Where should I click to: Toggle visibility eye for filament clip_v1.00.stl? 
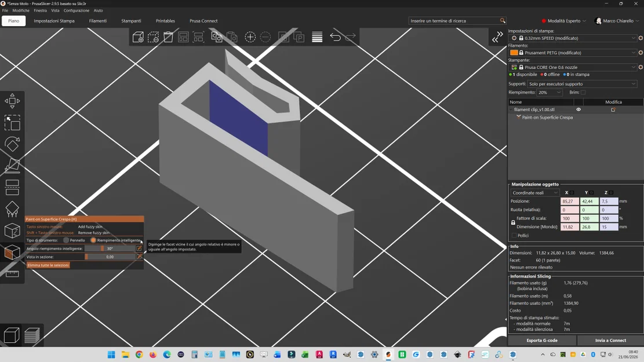coord(578,109)
